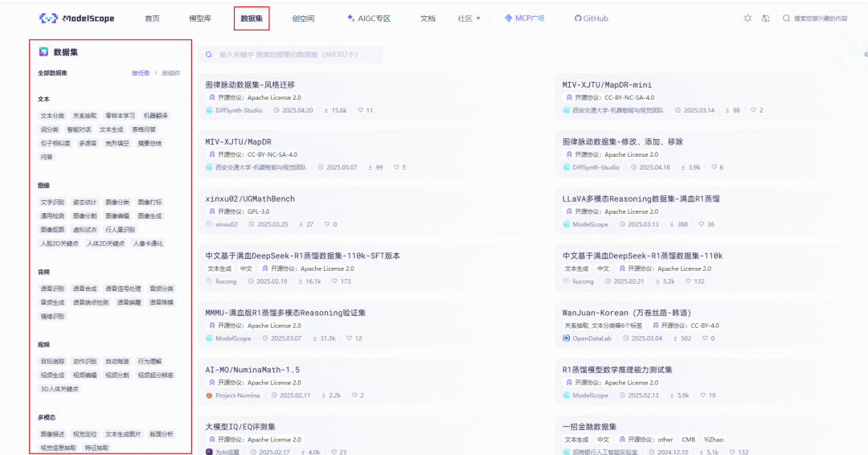868x455 pixels.
Task: Choose the 情绪识别 tag
Action: point(52,316)
